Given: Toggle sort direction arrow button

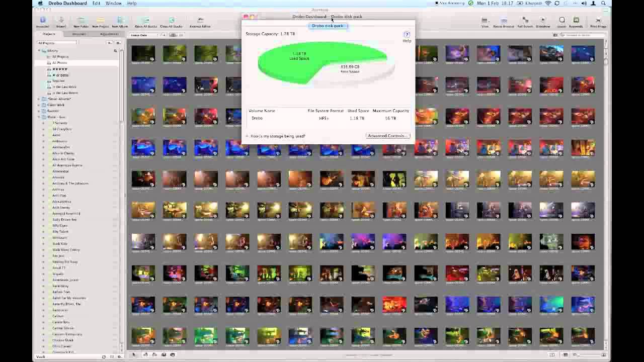Looking at the screenshot, I should [x=164, y=35].
